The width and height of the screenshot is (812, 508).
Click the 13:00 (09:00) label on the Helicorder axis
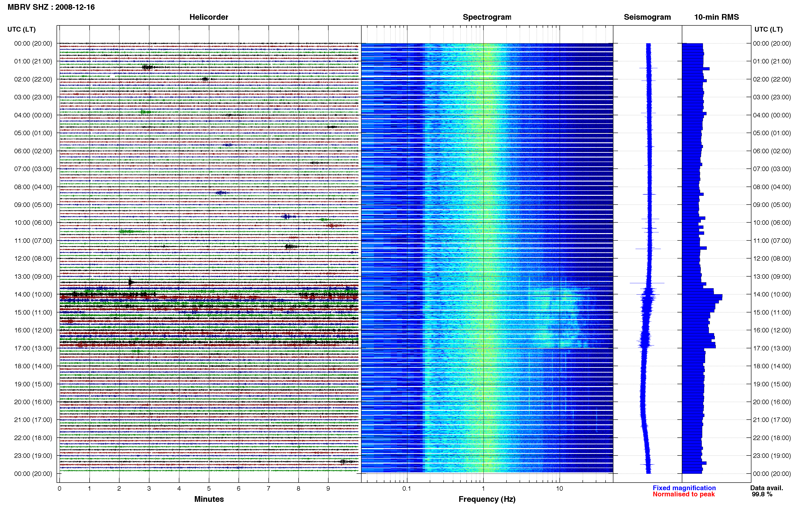33,277
